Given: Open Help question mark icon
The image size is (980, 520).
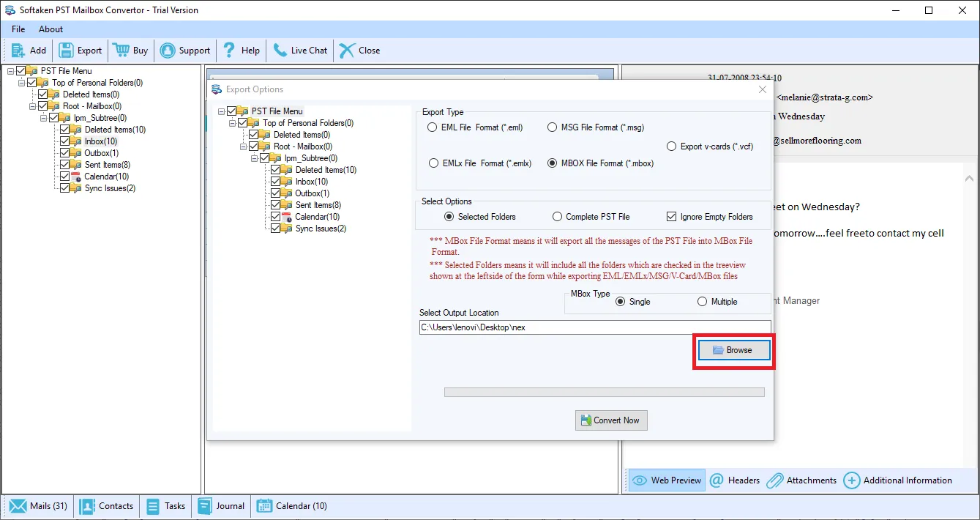Looking at the screenshot, I should point(230,51).
